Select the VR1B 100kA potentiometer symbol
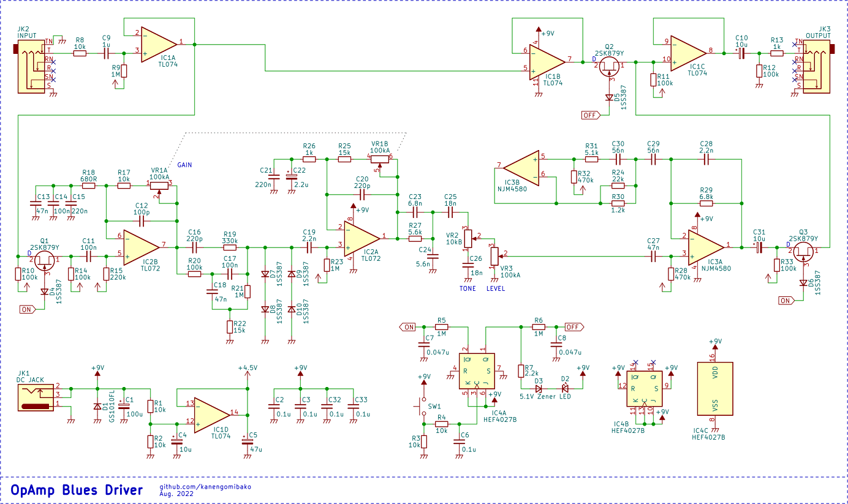 [381, 160]
